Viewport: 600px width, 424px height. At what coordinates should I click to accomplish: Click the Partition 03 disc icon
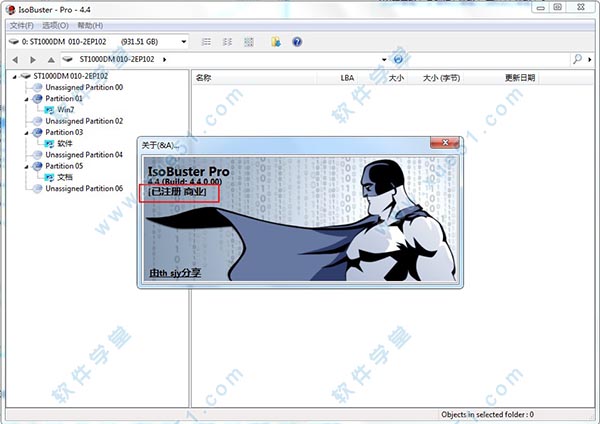[37, 132]
